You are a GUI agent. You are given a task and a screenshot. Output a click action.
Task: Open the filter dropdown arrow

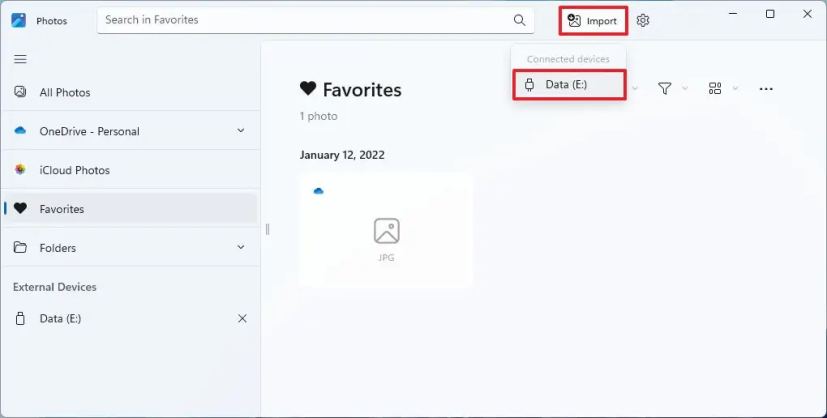(685, 89)
